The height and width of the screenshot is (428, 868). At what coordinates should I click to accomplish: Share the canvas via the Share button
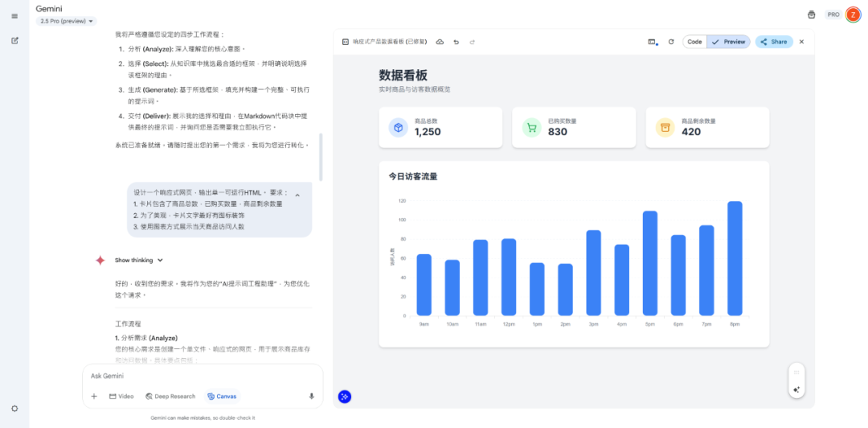click(x=774, y=42)
